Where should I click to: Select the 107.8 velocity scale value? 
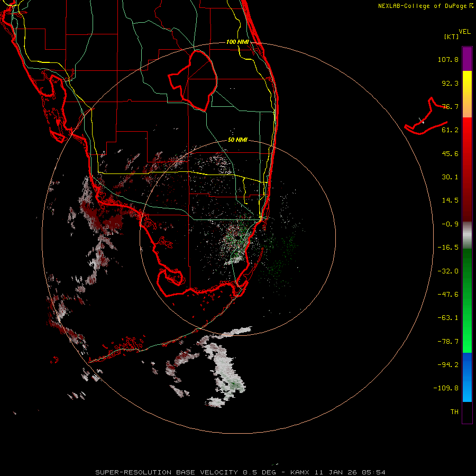click(448, 59)
